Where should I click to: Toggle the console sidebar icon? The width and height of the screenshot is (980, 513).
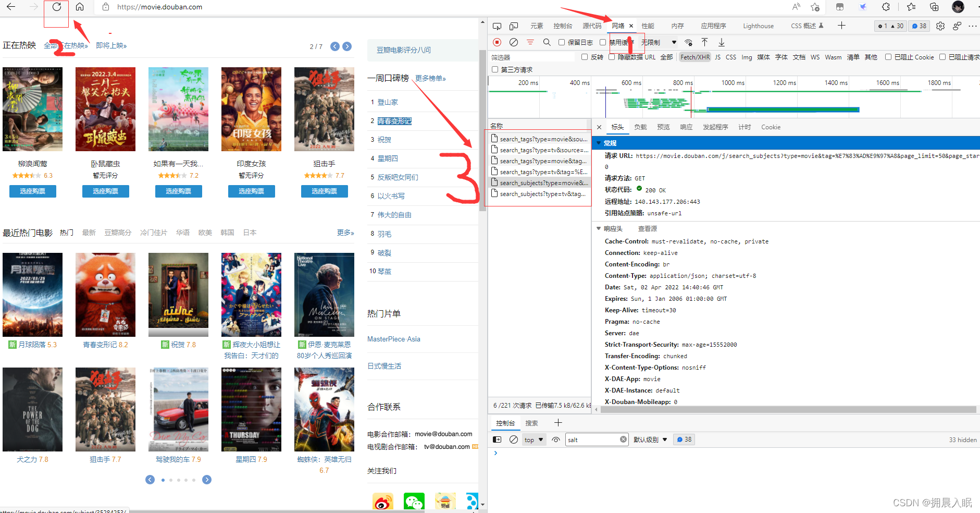click(x=497, y=439)
